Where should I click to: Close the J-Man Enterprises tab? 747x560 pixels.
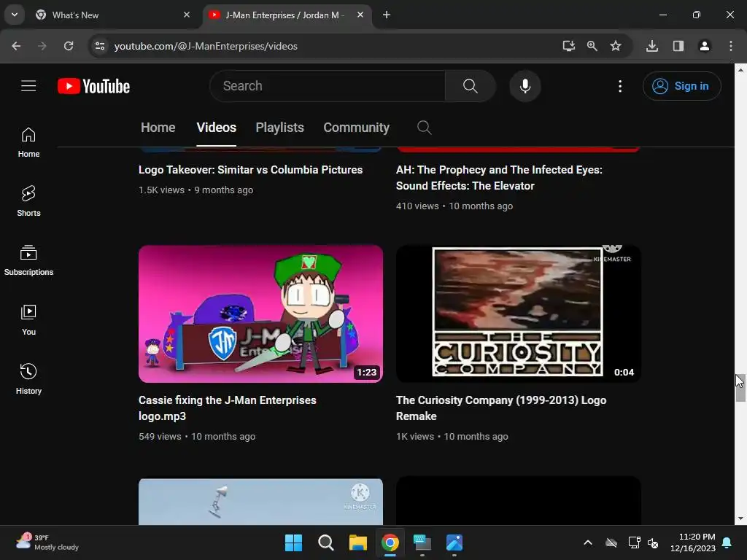[x=360, y=15]
